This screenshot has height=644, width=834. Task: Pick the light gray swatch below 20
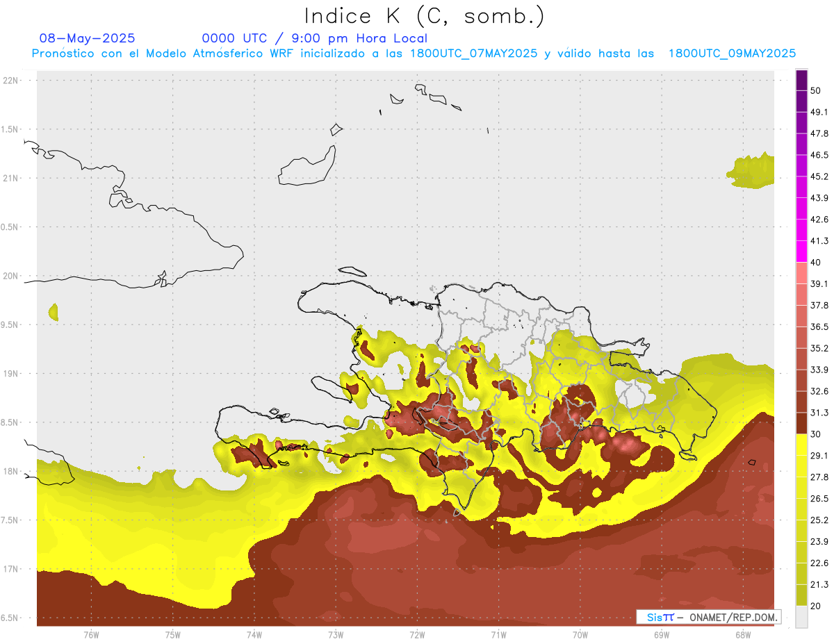point(801,617)
